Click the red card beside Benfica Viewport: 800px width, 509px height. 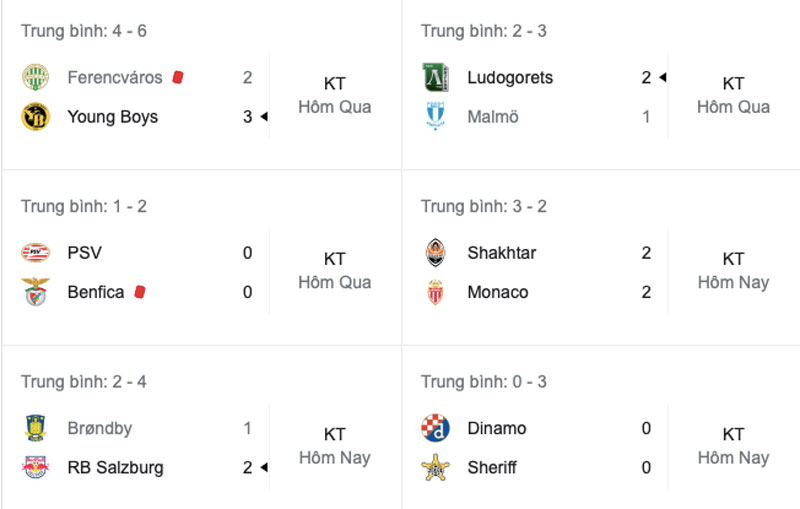coord(140,292)
